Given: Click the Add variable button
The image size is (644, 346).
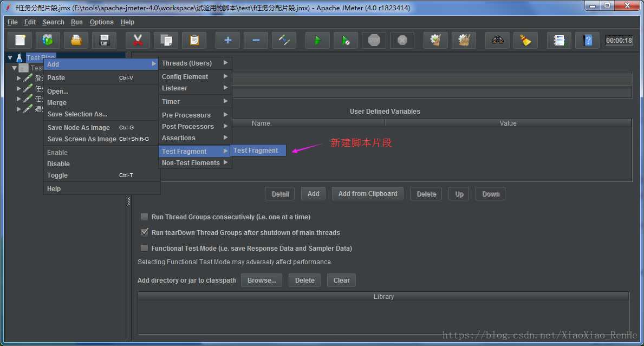Looking at the screenshot, I should tap(314, 194).
